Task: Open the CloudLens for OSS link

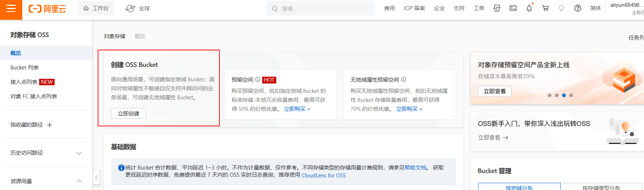Action: [323, 176]
